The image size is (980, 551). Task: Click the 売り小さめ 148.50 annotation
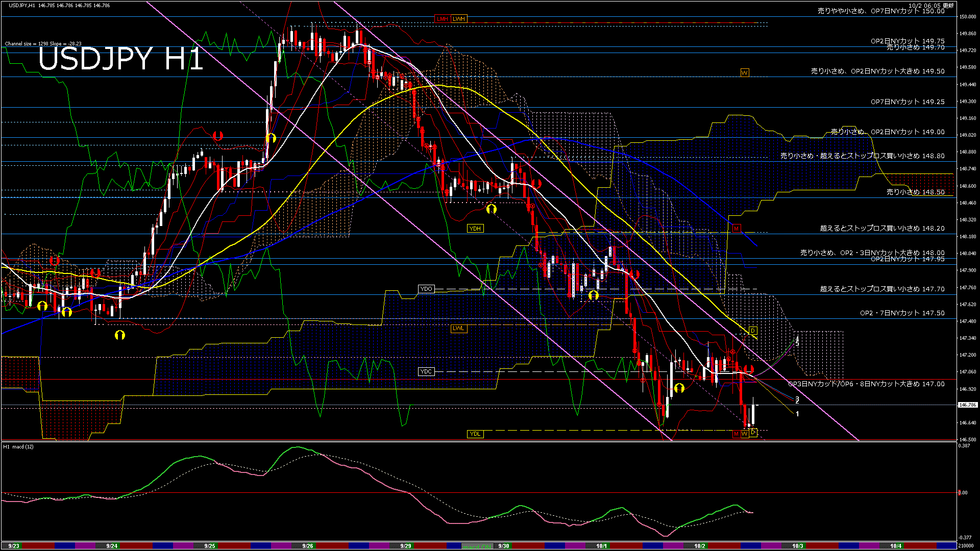[915, 192]
